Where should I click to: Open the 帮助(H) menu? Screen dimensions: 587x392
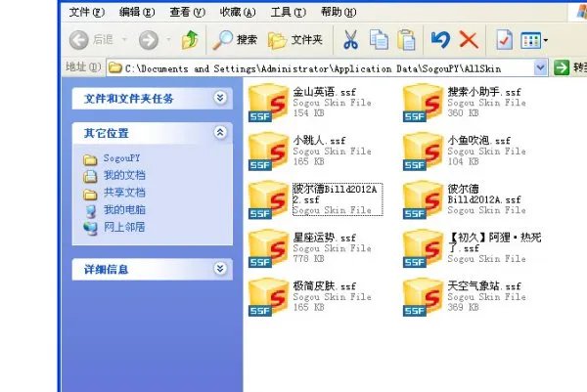point(339,12)
